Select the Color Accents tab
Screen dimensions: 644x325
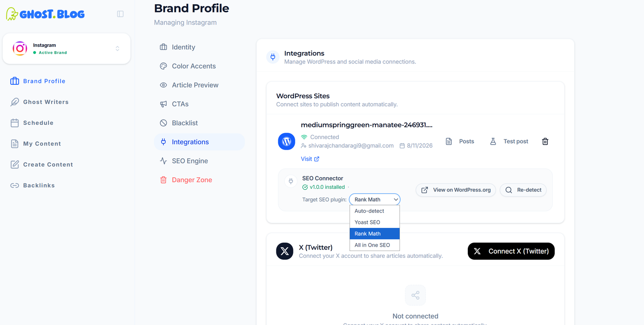pyautogui.click(x=199, y=66)
